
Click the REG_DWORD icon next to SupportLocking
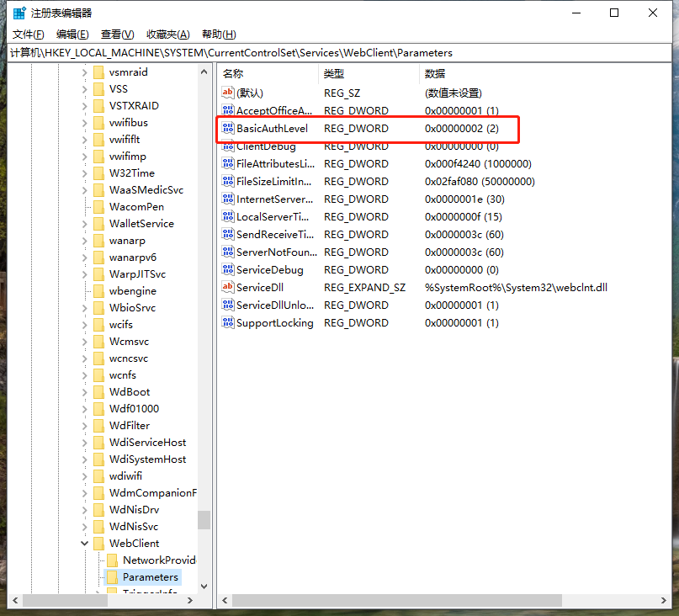pyautogui.click(x=228, y=322)
